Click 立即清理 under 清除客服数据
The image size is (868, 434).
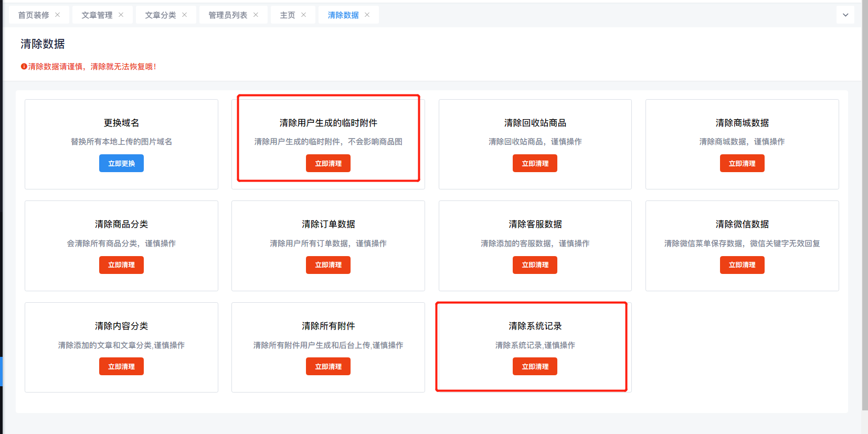535,265
